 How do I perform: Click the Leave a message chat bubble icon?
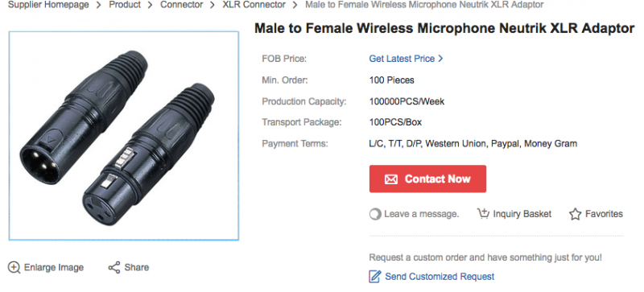click(x=375, y=215)
